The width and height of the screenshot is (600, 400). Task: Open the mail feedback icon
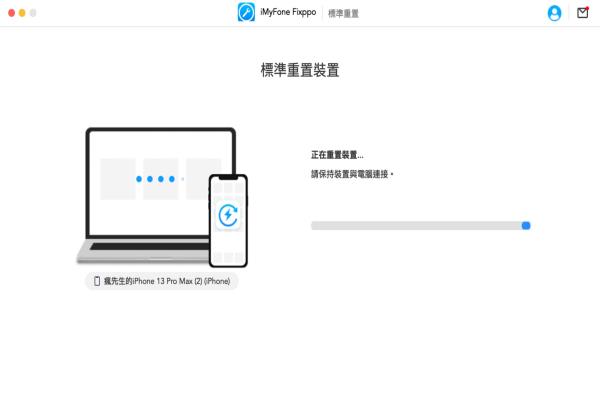(x=583, y=13)
